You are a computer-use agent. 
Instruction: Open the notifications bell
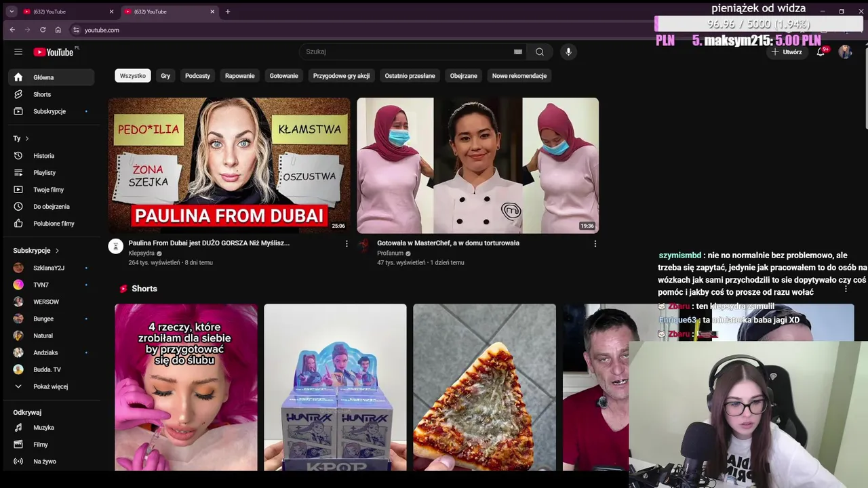pos(821,52)
